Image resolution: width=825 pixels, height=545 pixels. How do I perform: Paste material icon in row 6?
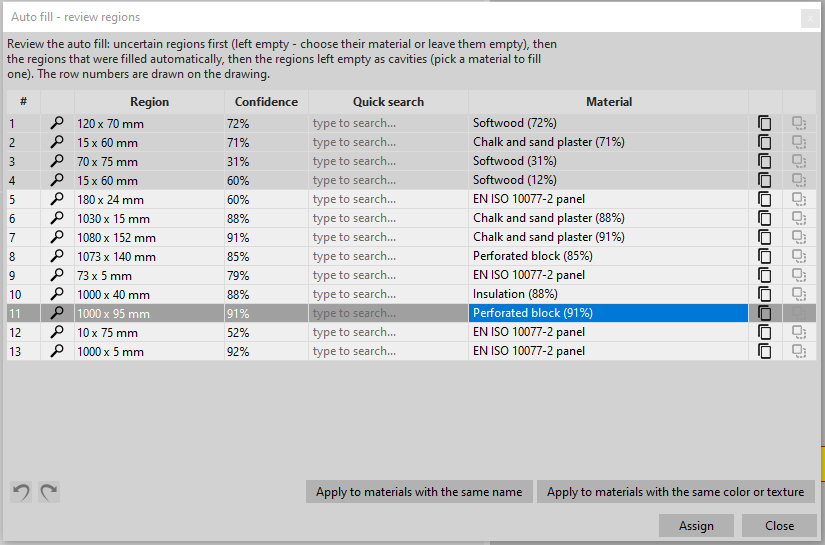(x=799, y=218)
